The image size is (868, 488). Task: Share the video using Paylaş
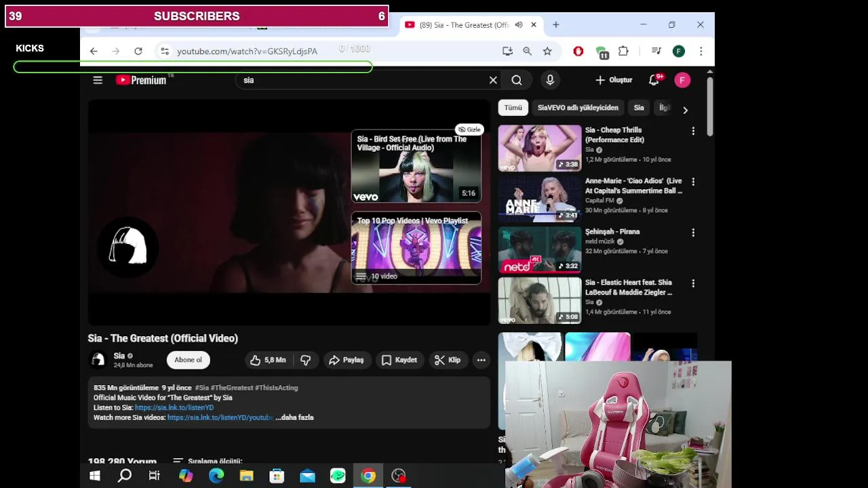coord(346,360)
